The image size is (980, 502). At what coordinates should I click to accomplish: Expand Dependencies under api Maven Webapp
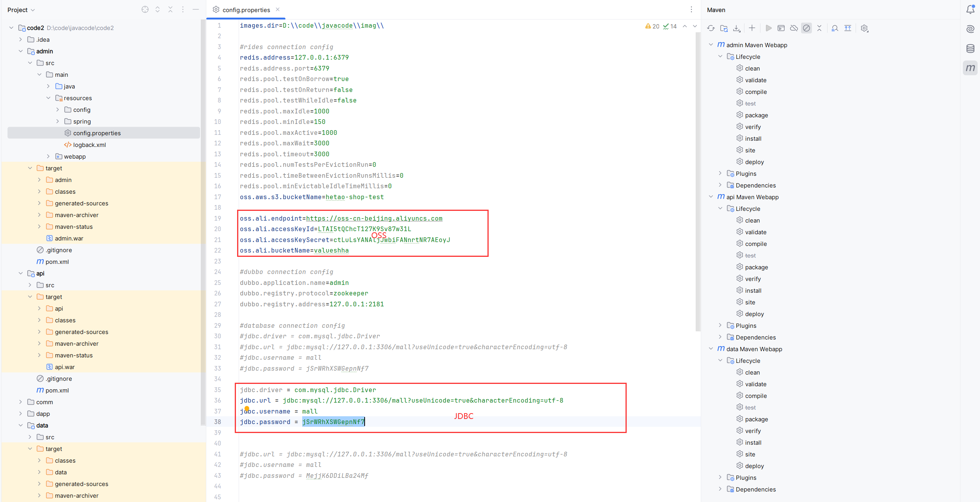tap(720, 337)
